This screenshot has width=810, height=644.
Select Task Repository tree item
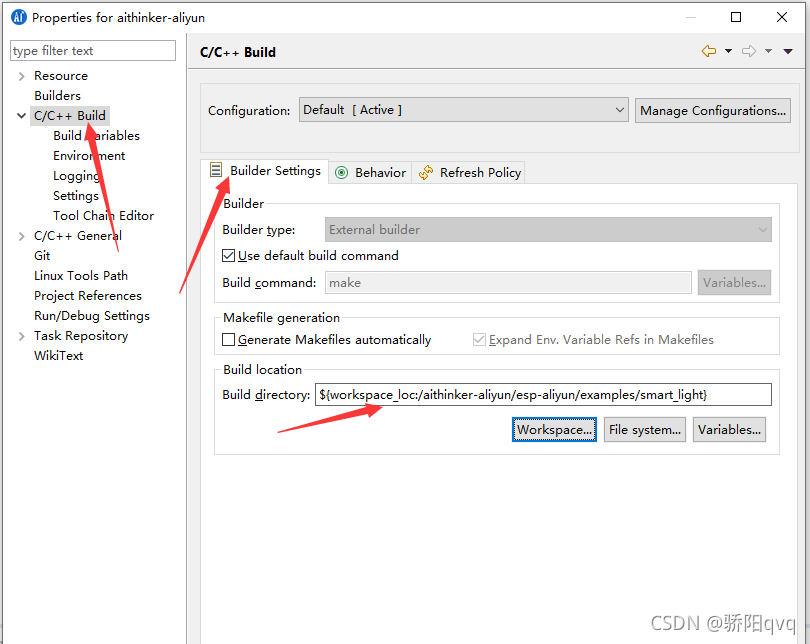81,336
